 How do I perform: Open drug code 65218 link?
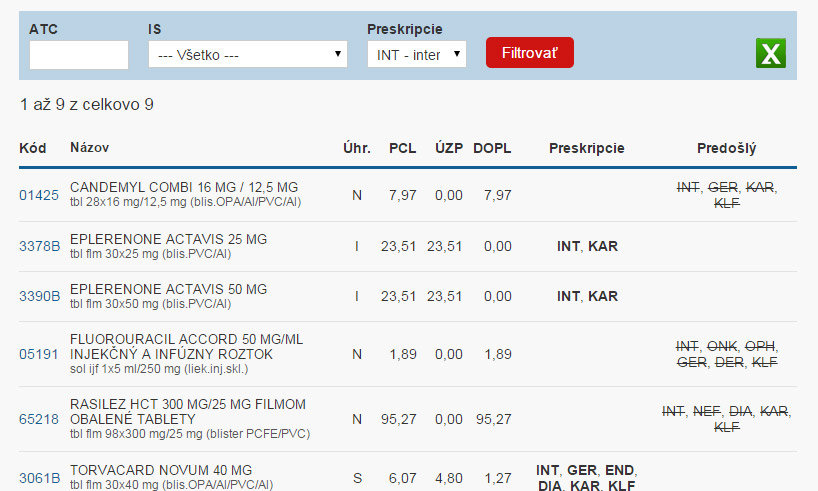39,419
